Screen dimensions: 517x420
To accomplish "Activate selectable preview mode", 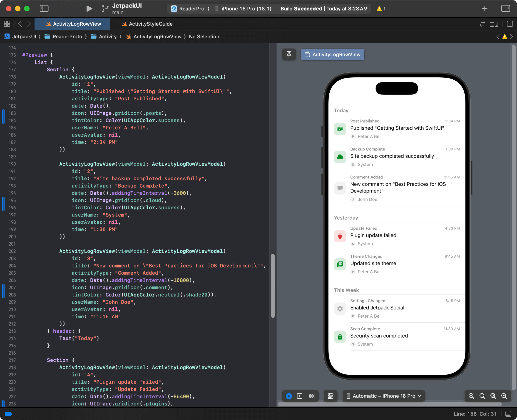I will [299, 396].
